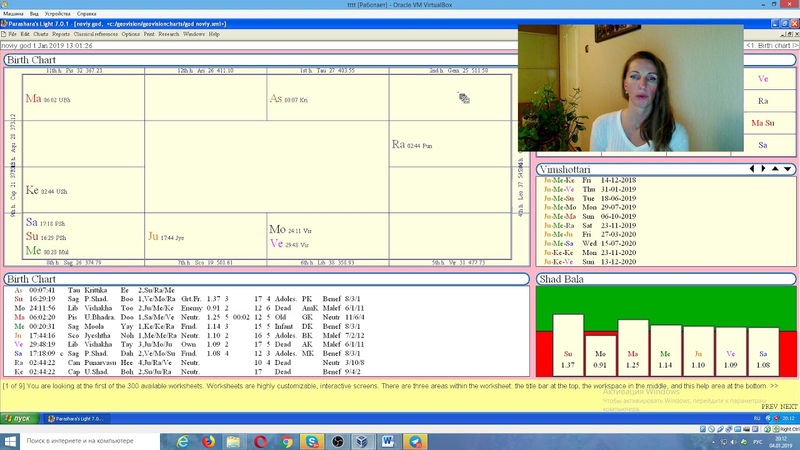Click the Mo 0.91 bar in Shad Bala
This screenshot has height=450, width=800.
click(600, 356)
